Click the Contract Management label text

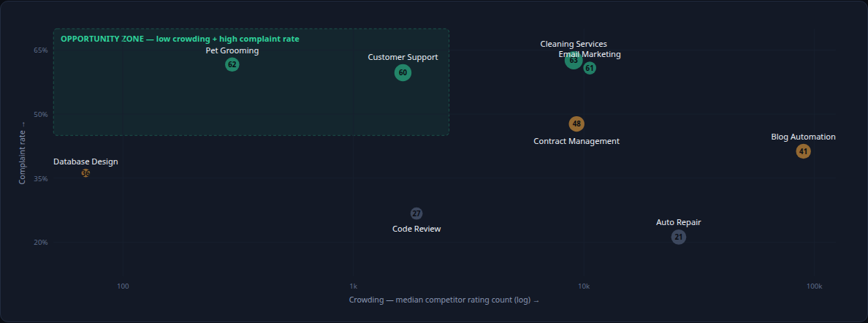(x=576, y=141)
